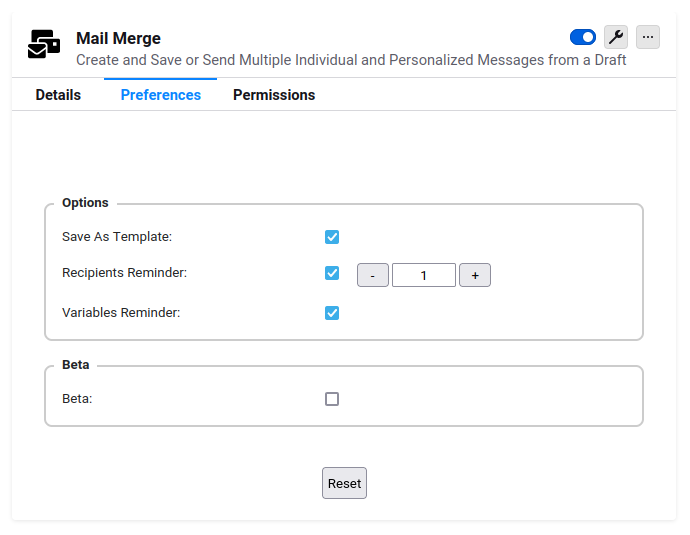
Task: Click the Options group label
Action: pos(85,203)
